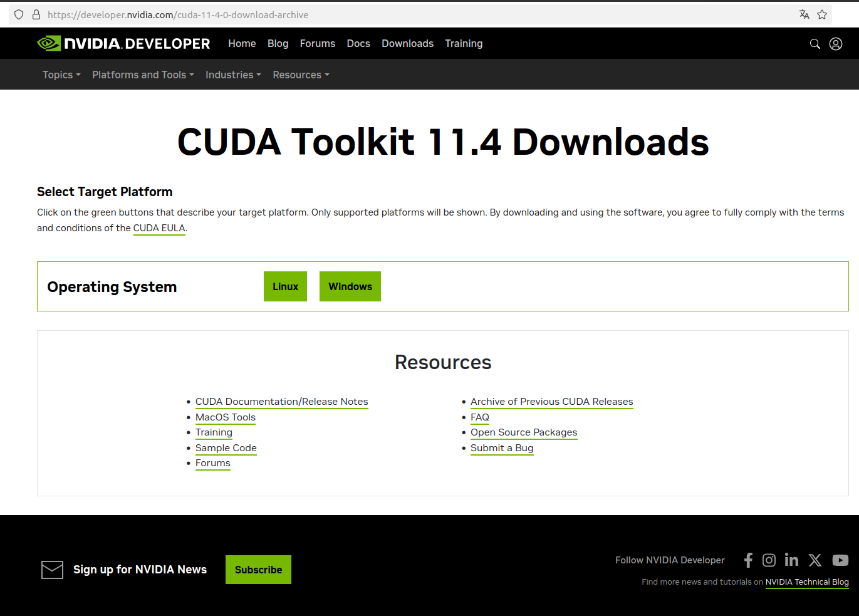Open Archive of Previous CUDA Releases
This screenshot has height=616, width=859.
[x=552, y=402]
